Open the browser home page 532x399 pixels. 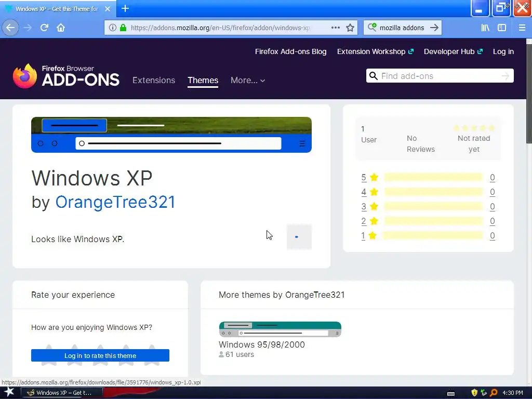tap(61, 28)
